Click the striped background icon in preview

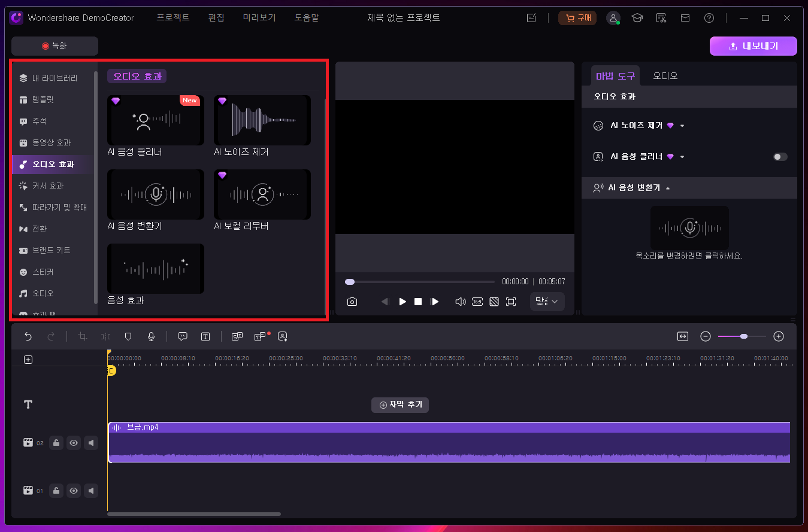(494, 302)
